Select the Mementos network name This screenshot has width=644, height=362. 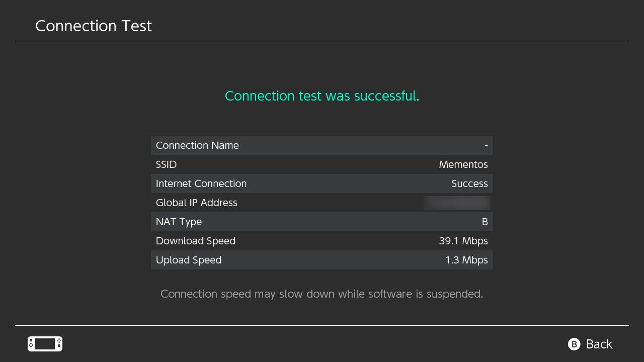point(463,164)
